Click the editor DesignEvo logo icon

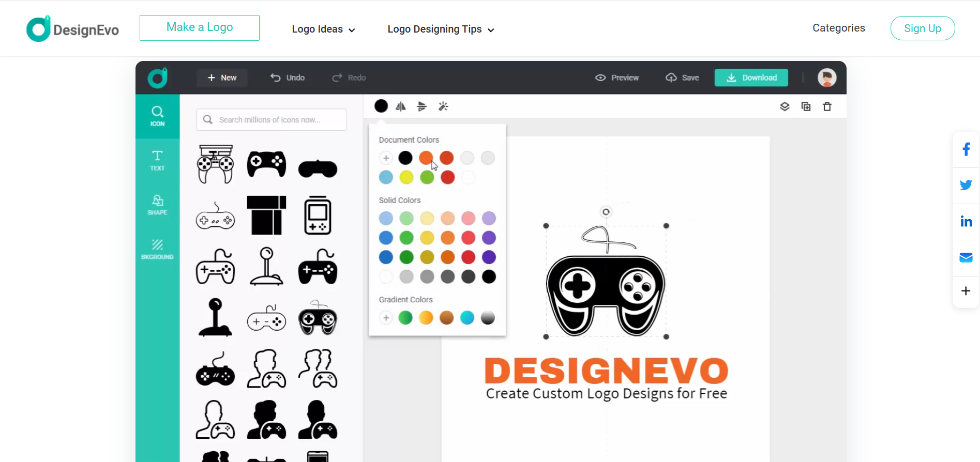(158, 78)
